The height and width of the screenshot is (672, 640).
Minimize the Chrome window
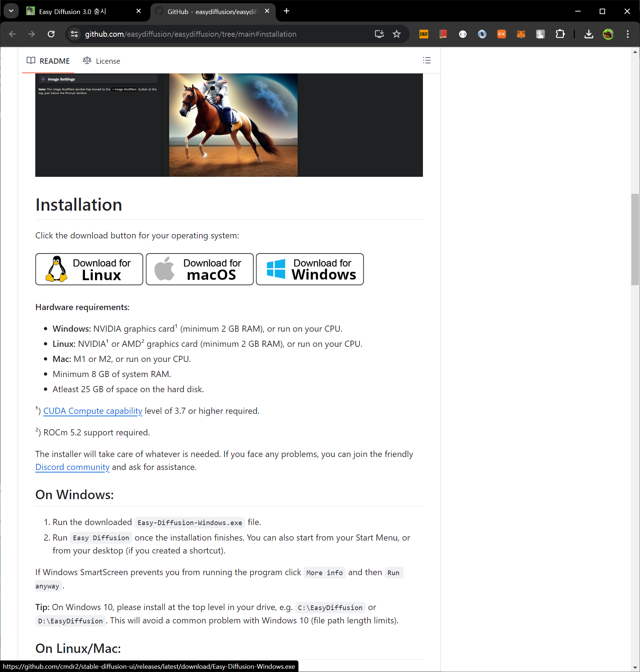[578, 11]
